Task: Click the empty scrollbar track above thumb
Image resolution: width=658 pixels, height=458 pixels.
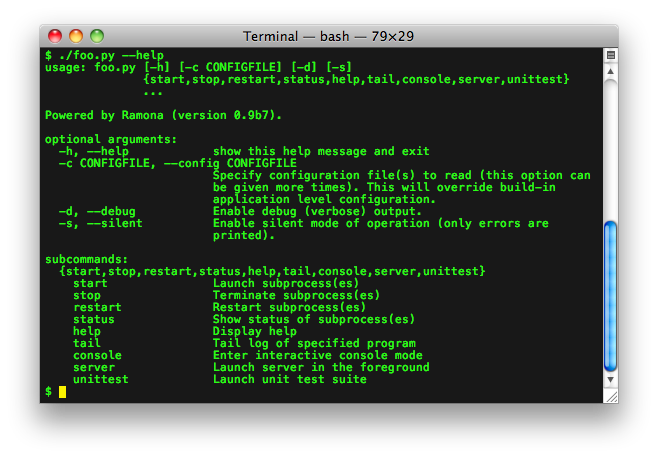Action: (x=611, y=149)
